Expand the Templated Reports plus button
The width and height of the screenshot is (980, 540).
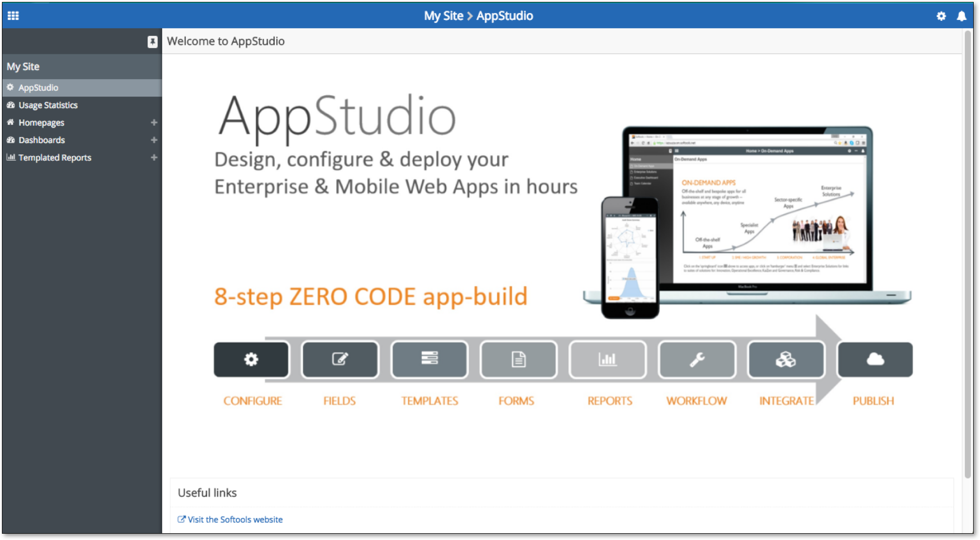pyautogui.click(x=154, y=157)
